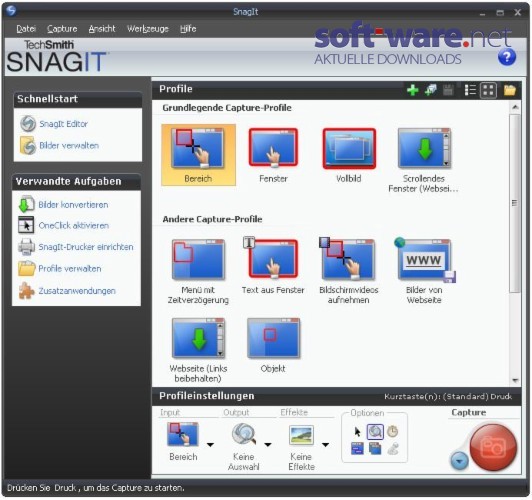
Task: Toggle include cursor option
Action: click(357, 432)
